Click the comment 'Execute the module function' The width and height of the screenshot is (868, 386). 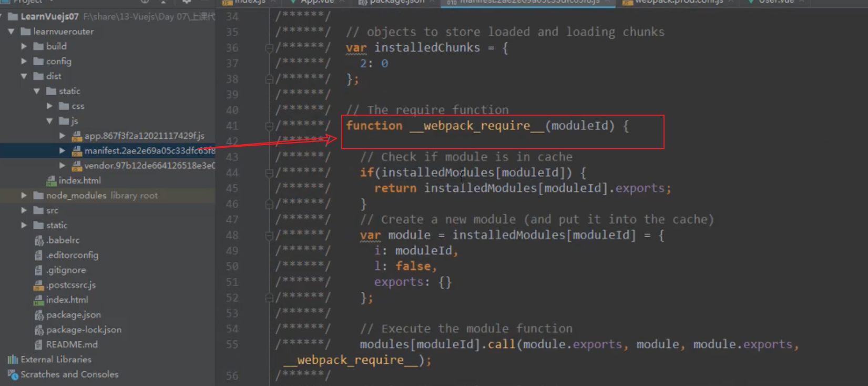click(x=466, y=329)
